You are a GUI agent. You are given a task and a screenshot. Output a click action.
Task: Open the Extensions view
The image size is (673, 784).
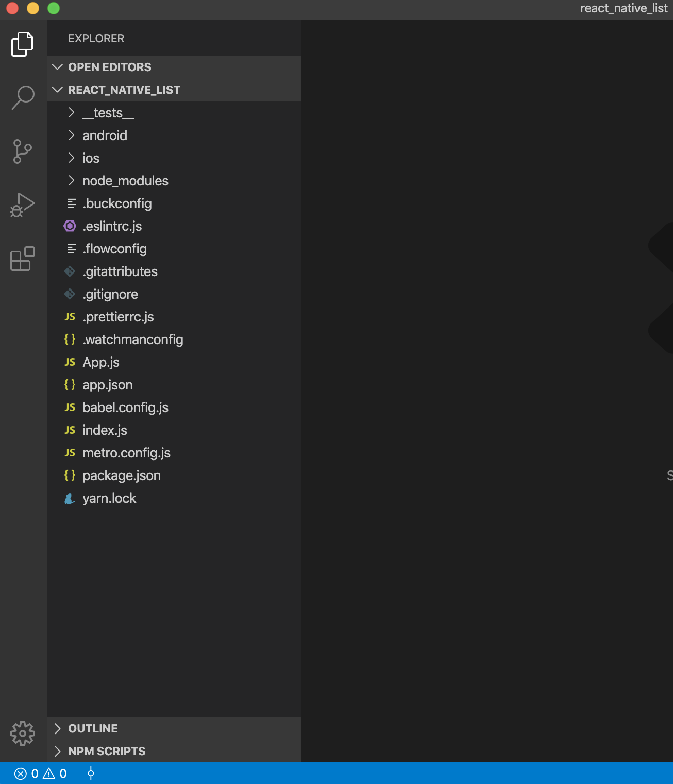click(23, 259)
